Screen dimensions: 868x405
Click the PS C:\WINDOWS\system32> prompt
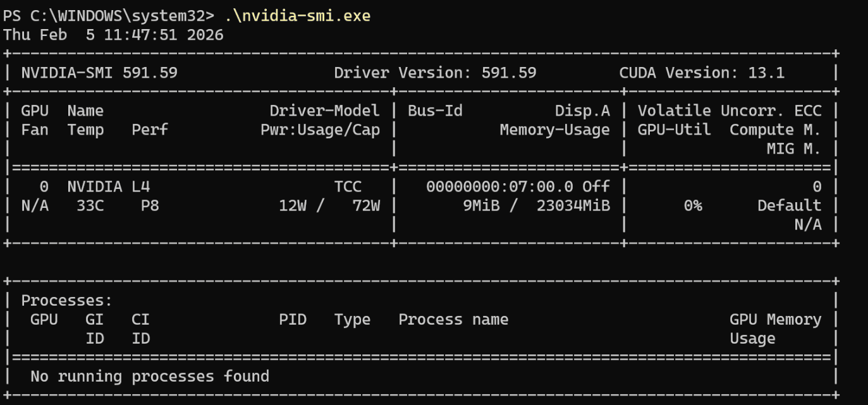tap(109, 16)
